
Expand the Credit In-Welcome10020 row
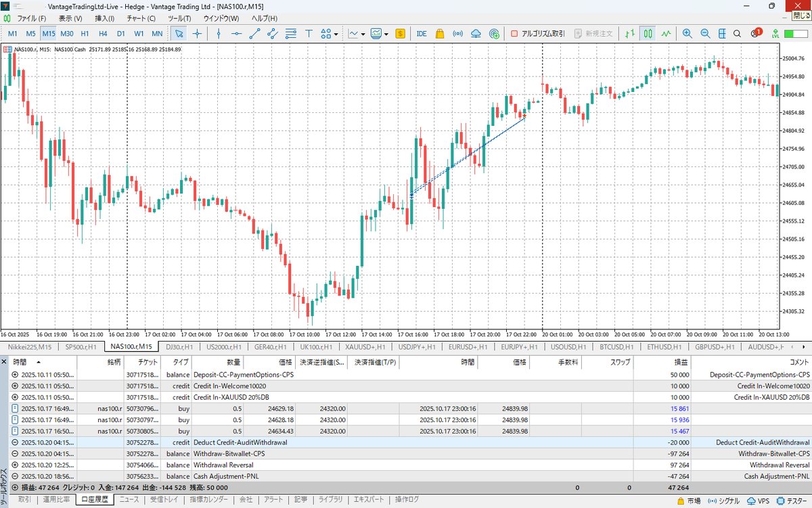(16, 386)
